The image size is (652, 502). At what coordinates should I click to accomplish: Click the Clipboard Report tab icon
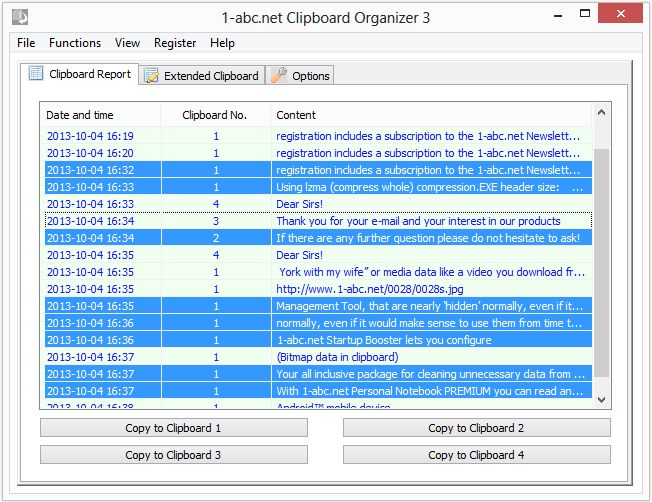coord(36,74)
